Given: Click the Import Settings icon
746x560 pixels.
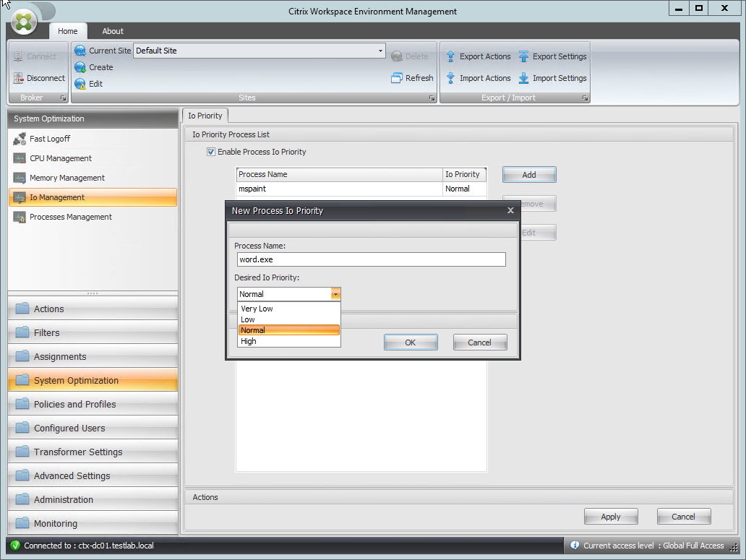Looking at the screenshot, I should pos(523,78).
